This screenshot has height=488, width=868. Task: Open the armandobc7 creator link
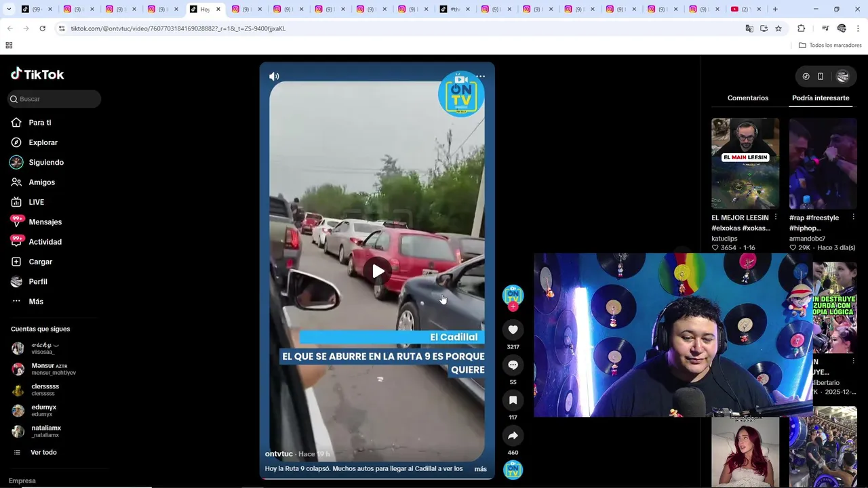tap(807, 239)
